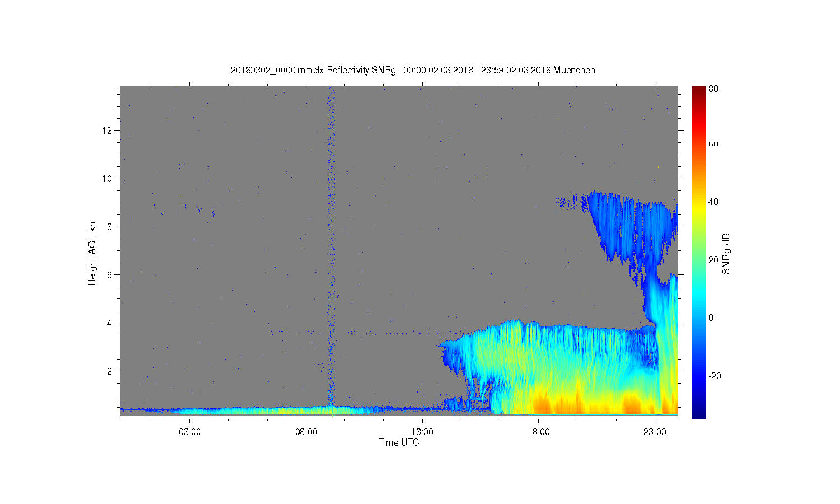Click the 13:00 time tick label
The height and width of the screenshot is (504, 840).
[422, 432]
